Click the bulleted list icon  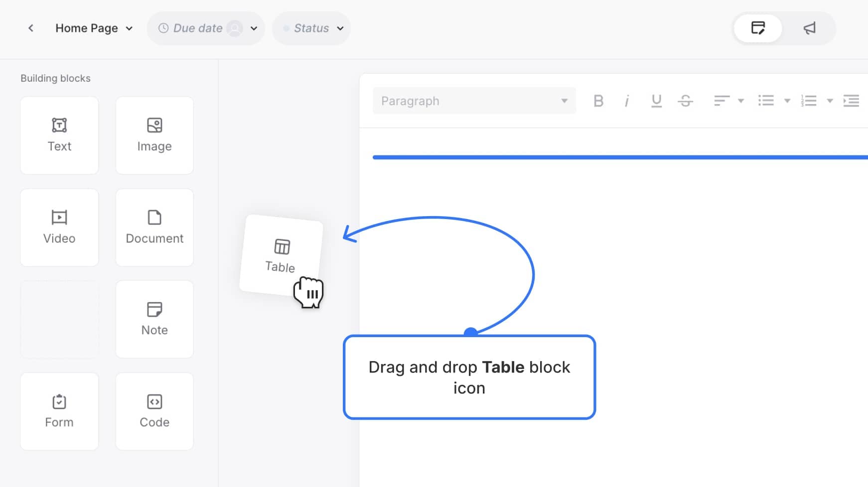pyautogui.click(x=766, y=101)
